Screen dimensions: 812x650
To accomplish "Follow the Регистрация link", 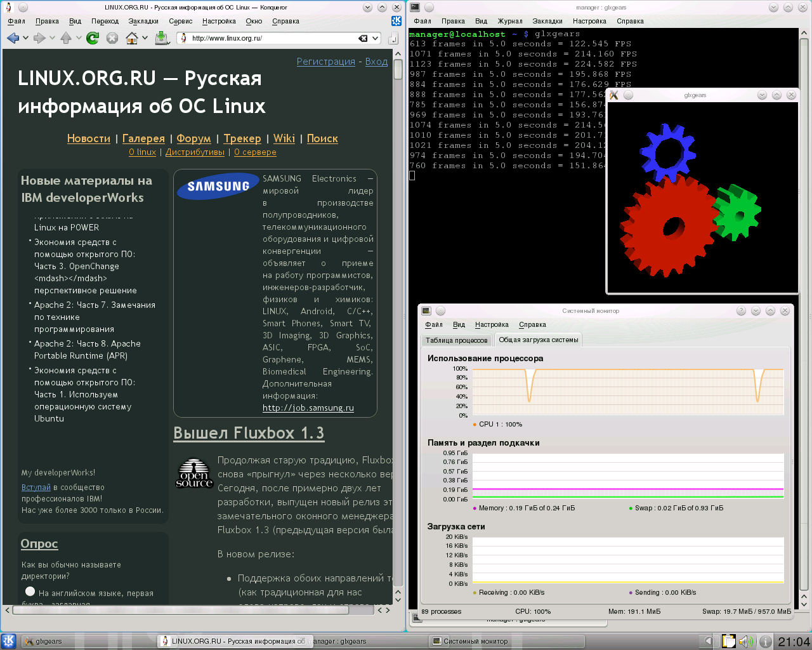I will 326,62.
